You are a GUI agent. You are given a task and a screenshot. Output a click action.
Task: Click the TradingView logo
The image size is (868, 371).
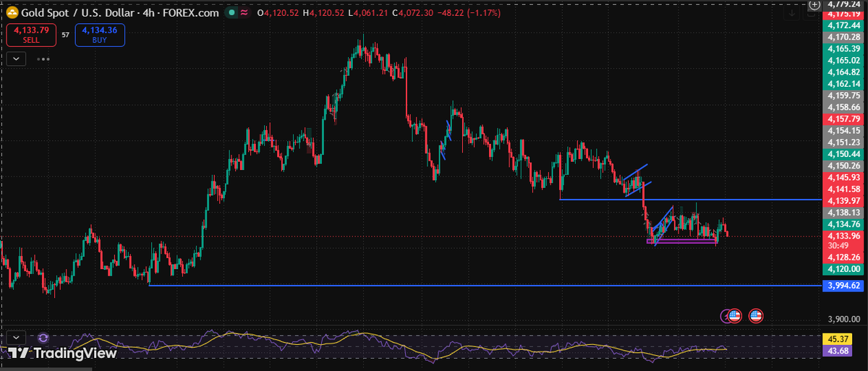point(62,354)
